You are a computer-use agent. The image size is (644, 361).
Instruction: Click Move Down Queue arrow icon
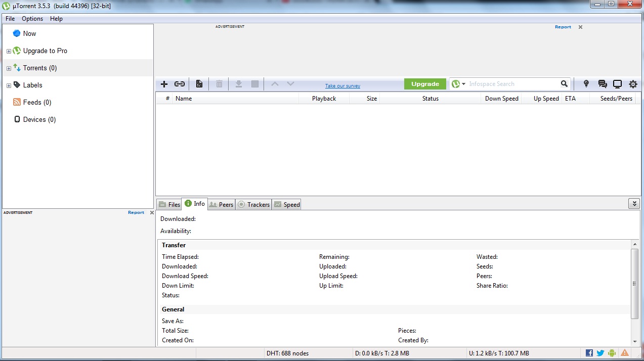pyautogui.click(x=290, y=84)
